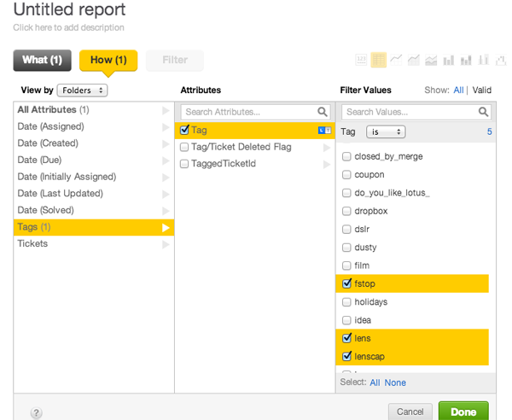Open the View by Folders dropdown
The image size is (512, 420).
coord(82,90)
